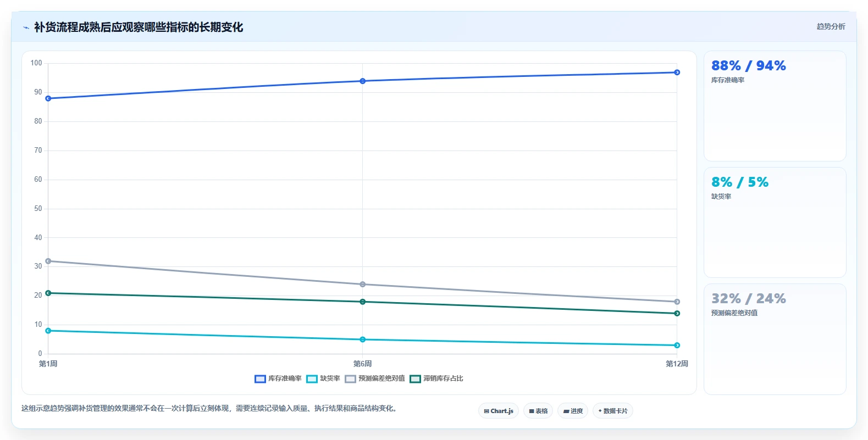Toggle the 滞销库存占比 legend item
Viewport: 868px width, 440px height.
click(436, 378)
